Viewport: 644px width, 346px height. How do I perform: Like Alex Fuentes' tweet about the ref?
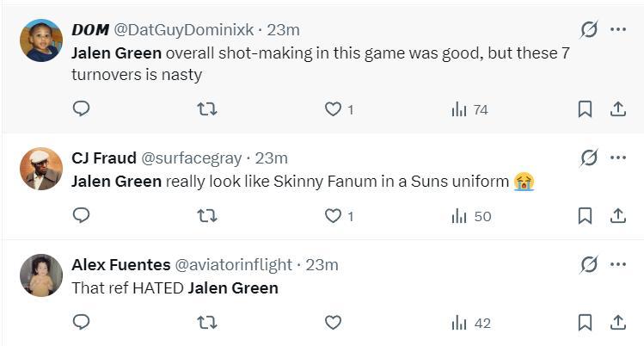click(x=333, y=323)
